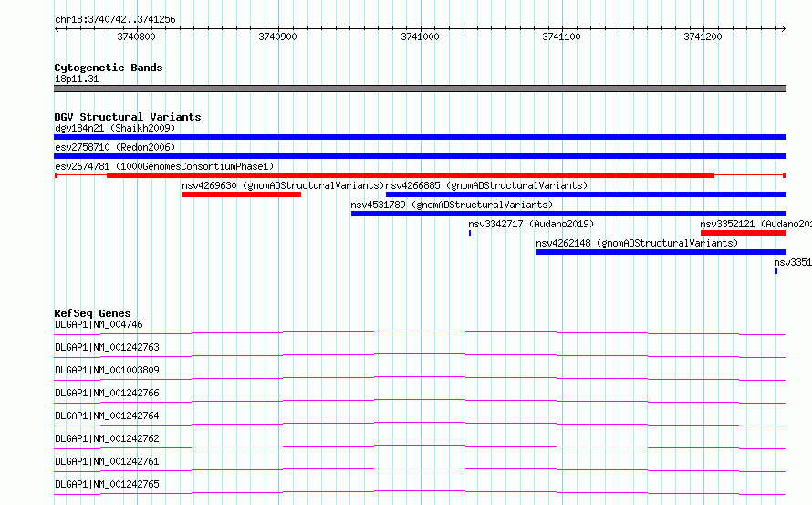Image resolution: width=812 pixels, height=505 pixels.
Task: Click the left arrow of the ruler
Action: click(57, 29)
